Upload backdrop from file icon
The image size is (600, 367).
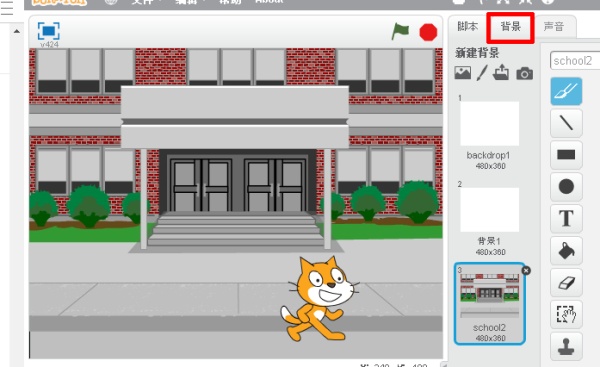coord(501,72)
